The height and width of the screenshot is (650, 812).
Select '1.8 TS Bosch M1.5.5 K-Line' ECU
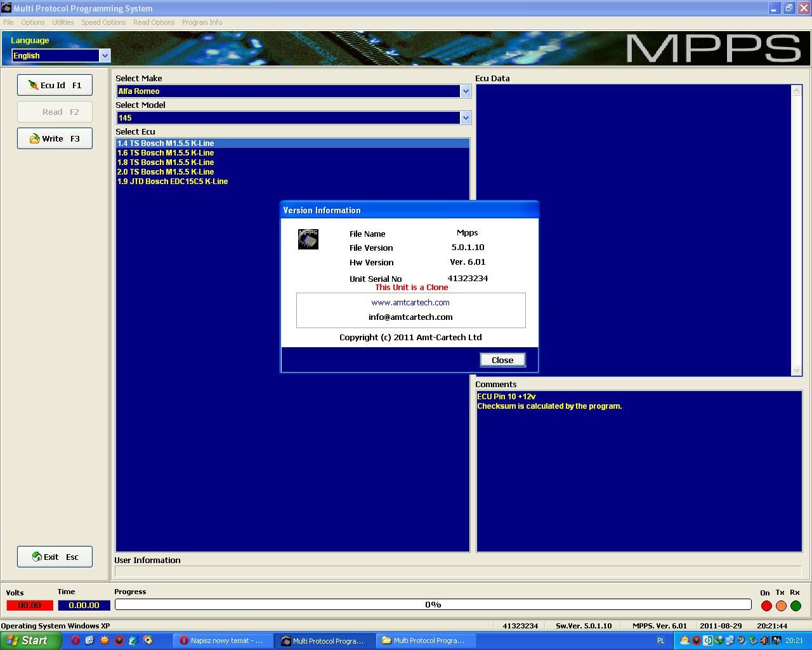[x=292, y=162]
